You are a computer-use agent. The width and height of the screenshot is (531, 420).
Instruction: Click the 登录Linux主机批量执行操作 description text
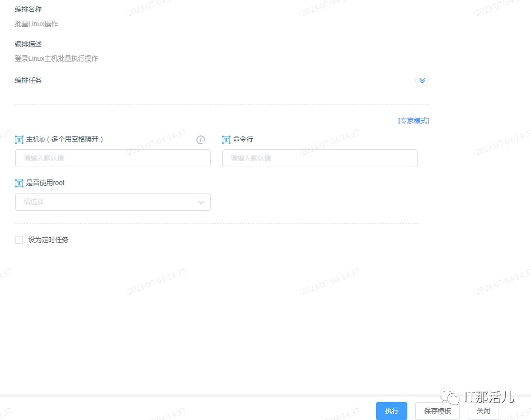pyautogui.click(x=56, y=59)
